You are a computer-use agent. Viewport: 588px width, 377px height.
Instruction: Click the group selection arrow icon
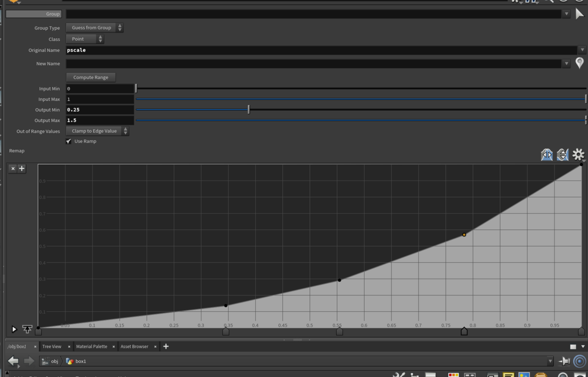(x=580, y=14)
